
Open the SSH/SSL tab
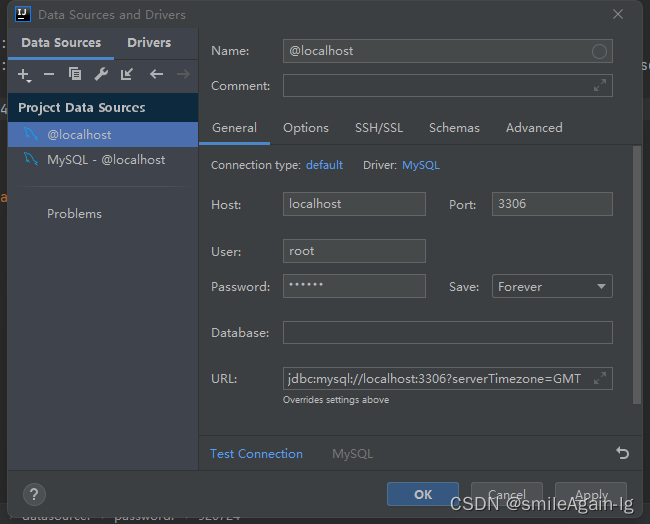coord(378,128)
